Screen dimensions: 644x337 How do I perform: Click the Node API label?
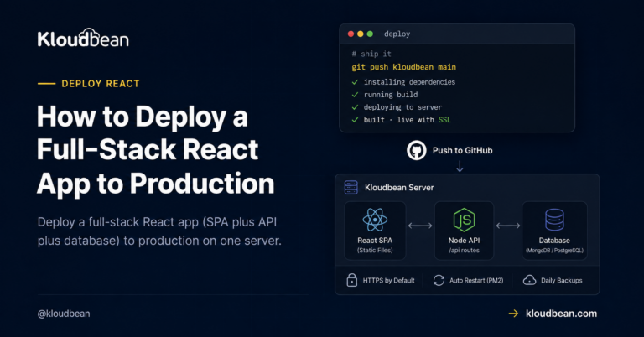(x=464, y=241)
